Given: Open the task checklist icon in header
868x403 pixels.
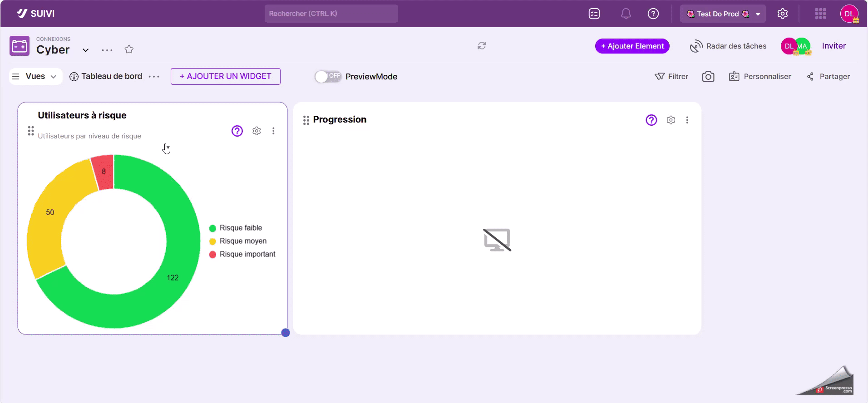Looking at the screenshot, I should pyautogui.click(x=594, y=14).
